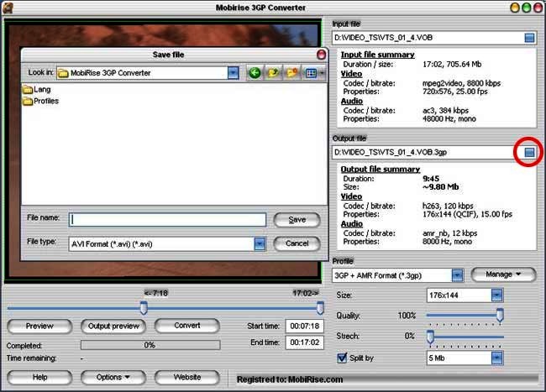Image resolution: width=546 pixels, height=392 pixels.
Task: Click the Strech slider handle
Action: click(430, 337)
